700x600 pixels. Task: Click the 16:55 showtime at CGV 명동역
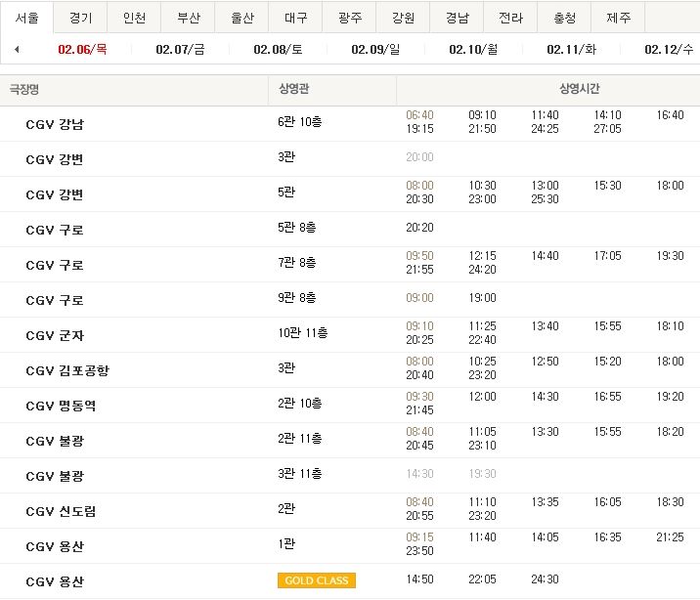tap(607, 397)
